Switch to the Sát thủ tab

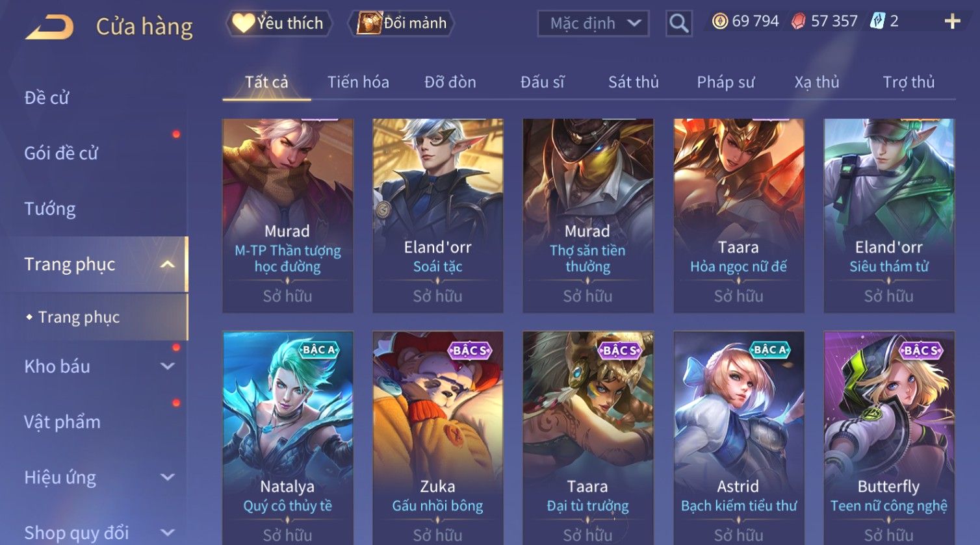click(633, 82)
